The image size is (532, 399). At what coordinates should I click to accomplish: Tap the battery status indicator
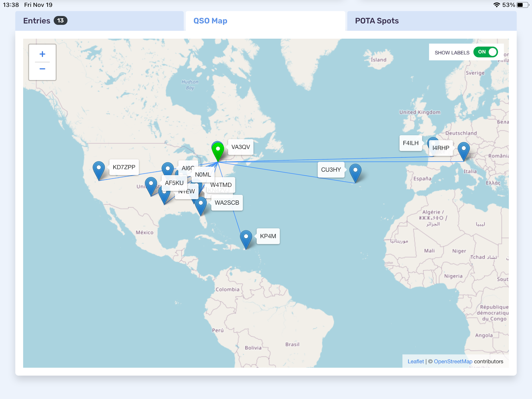523,5
